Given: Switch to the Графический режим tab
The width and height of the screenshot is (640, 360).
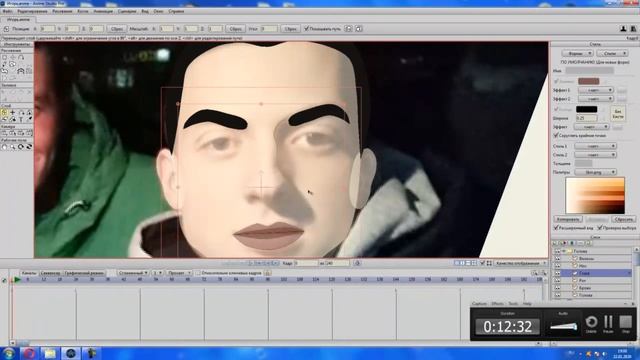Looking at the screenshot, I should tap(84, 273).
